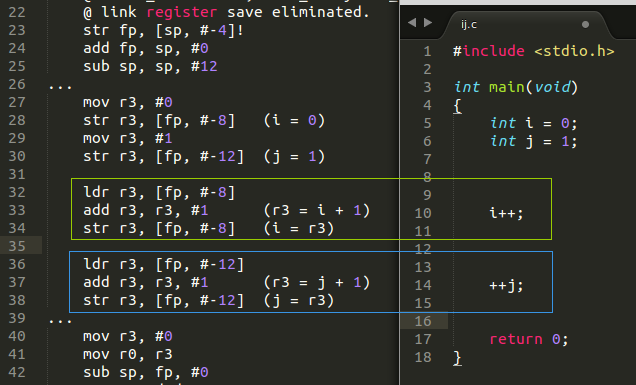Click 'mov r3, #1' on line 29
Image resolution: width=636 pixels, height=385 pixels.
(x=128, y=138)
